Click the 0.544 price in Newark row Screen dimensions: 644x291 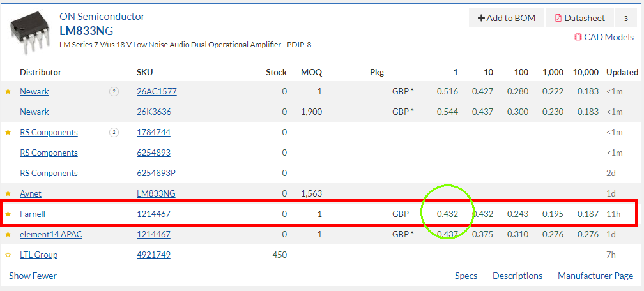(447, 112)
